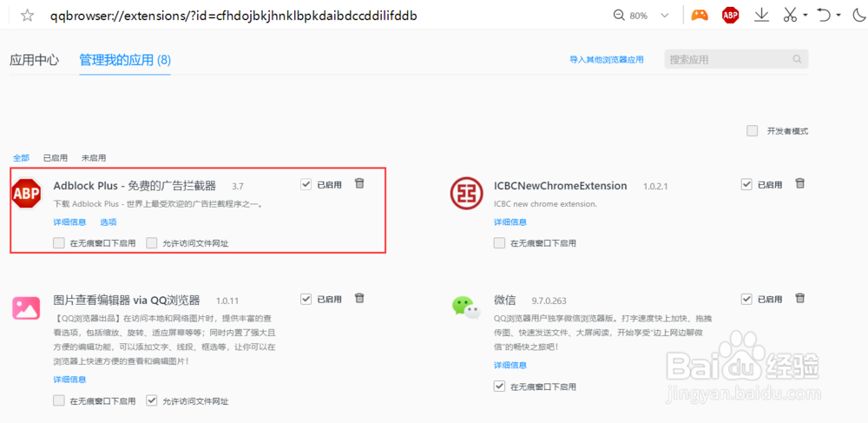The image size is (868, 423).
Task: Delete Adblock Plus with trash icon
Action: tap(359, 183)
